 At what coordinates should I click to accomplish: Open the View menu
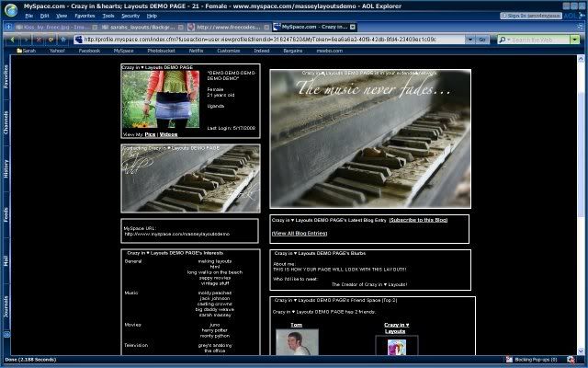pos(62,16)
